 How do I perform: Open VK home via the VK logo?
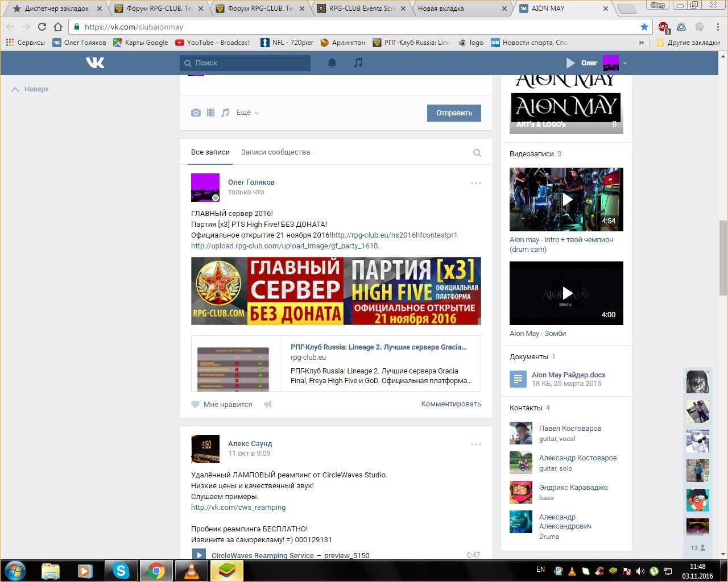tap(95, 63)
